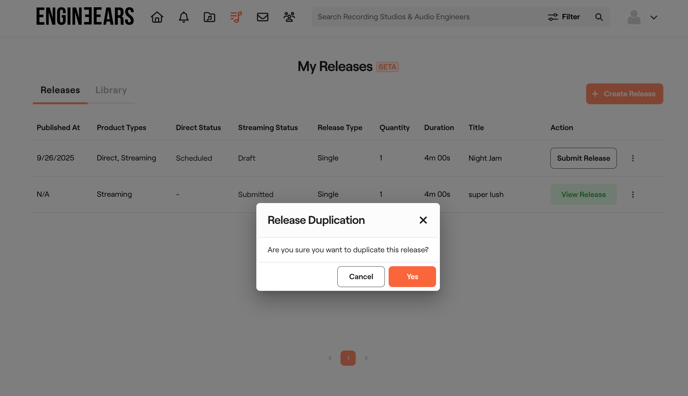Open more options for Night Jam row
This screenshot has height=396, width=688.
633,158
